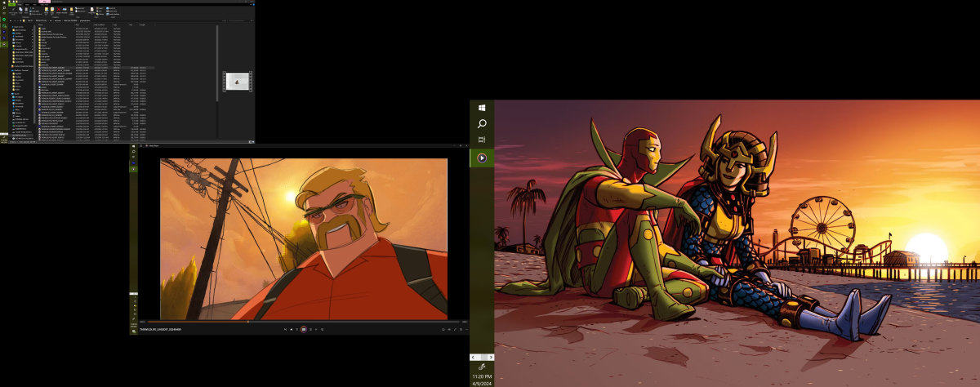Image resolution: width=980 pixels, height=387 pixels.
Task: Click right arrow on taskbar tray scroller
Action: [490, 358]
